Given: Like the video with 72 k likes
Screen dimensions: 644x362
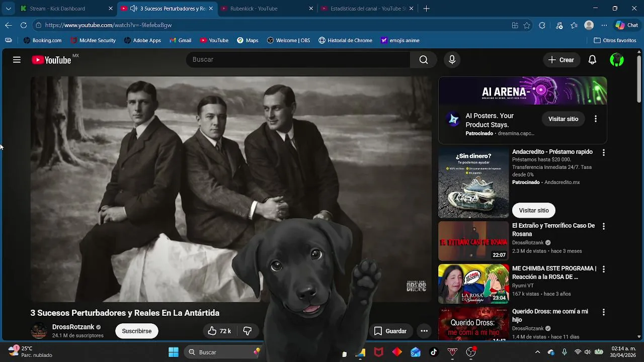Looking at the screenshot, I should (x=219, y=331).
